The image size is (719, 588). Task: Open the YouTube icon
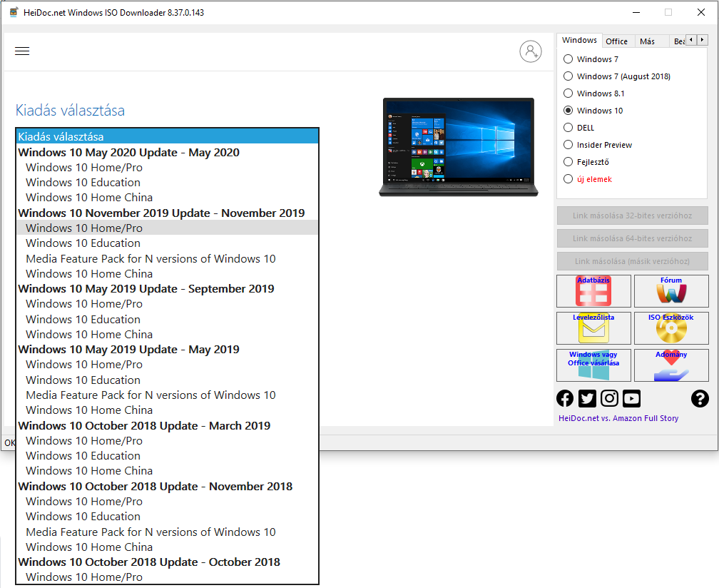click(631, 399)
